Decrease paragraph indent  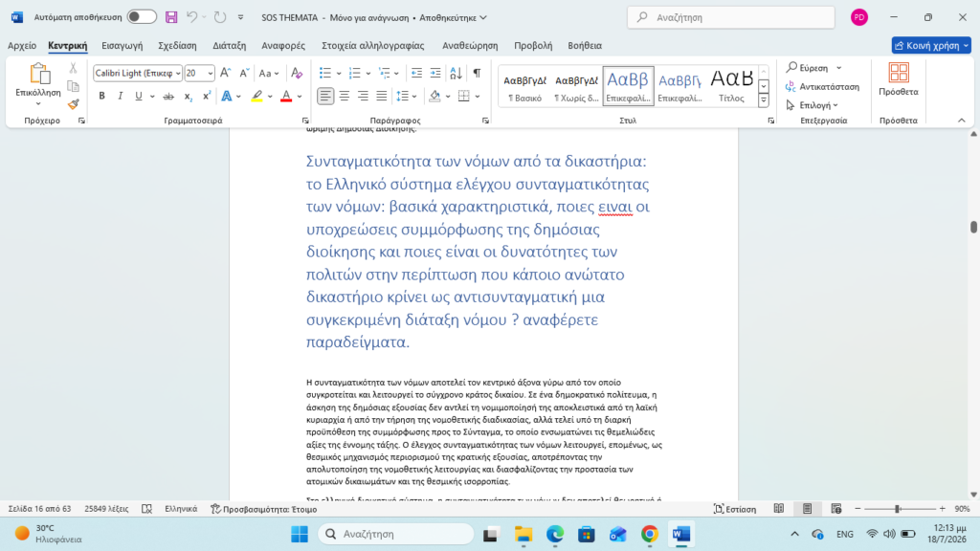[416, 73]
